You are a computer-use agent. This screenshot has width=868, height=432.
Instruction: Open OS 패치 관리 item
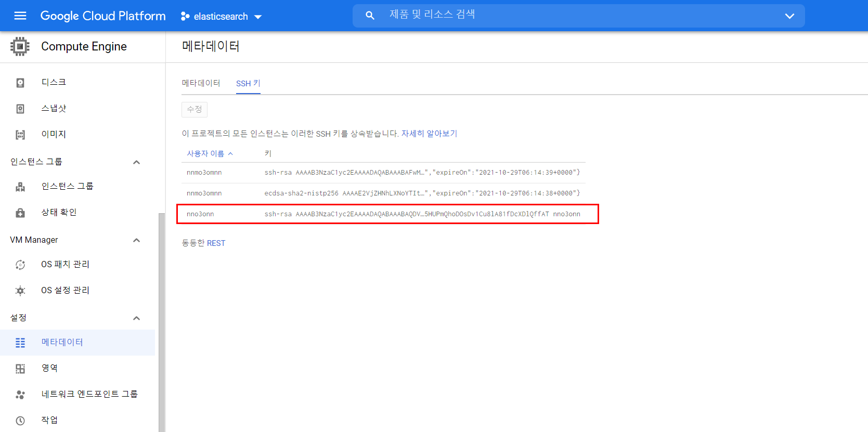77,265
